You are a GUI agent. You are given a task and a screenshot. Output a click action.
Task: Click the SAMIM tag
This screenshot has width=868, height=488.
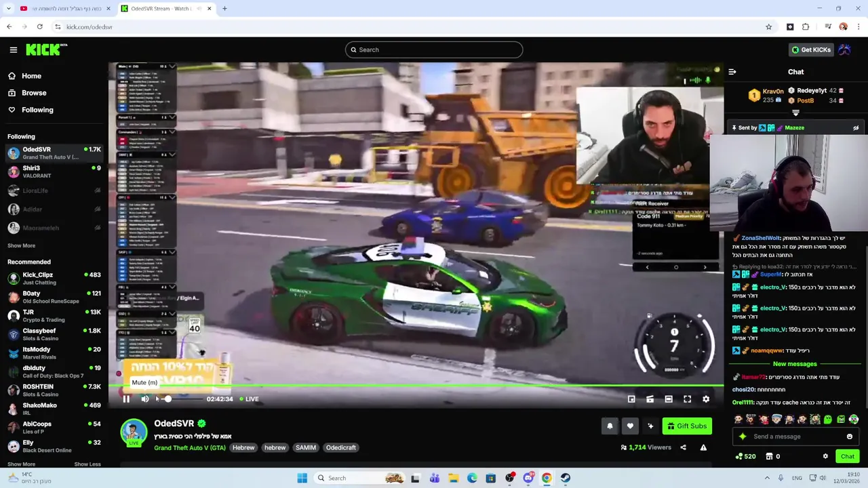tap(306, 448)
